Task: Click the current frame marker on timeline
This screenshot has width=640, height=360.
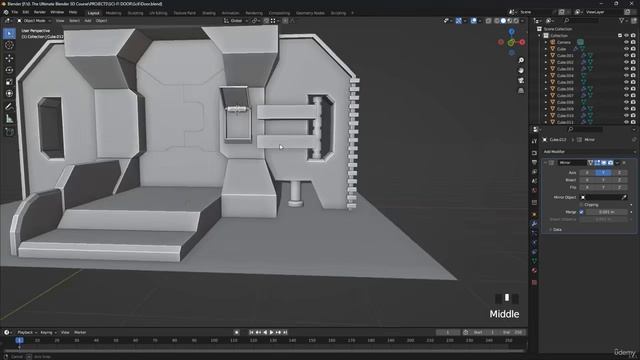Action: (x=19, y=340)
